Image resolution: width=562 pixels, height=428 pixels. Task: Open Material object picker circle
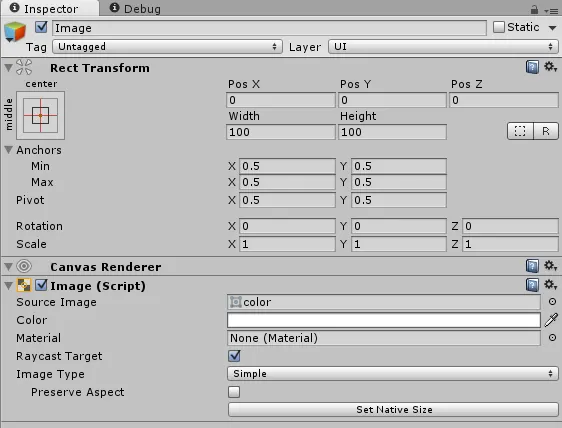552,338
